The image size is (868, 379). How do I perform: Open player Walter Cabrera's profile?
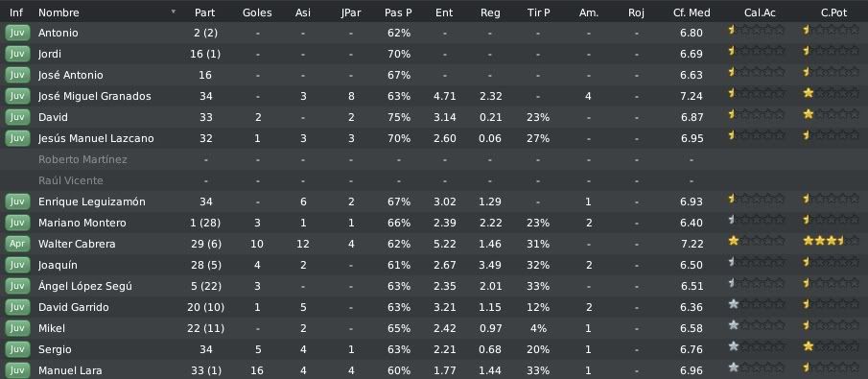coord(77,244)
